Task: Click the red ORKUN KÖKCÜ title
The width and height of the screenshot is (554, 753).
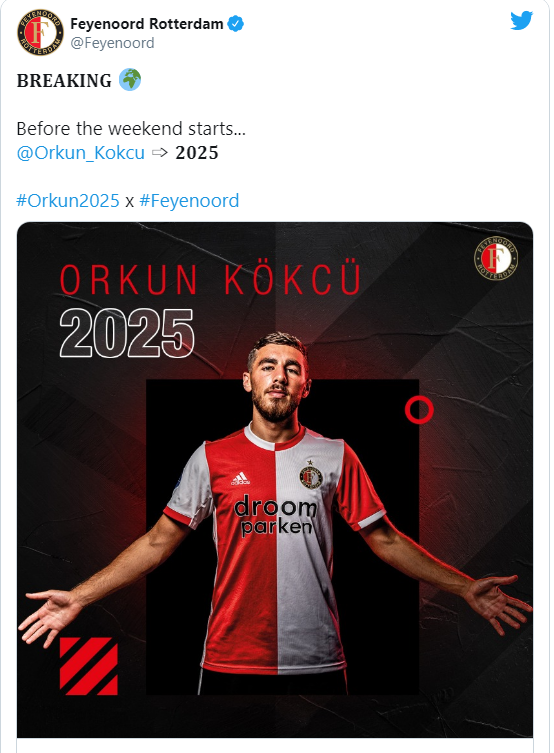Action: pos(210,278)
